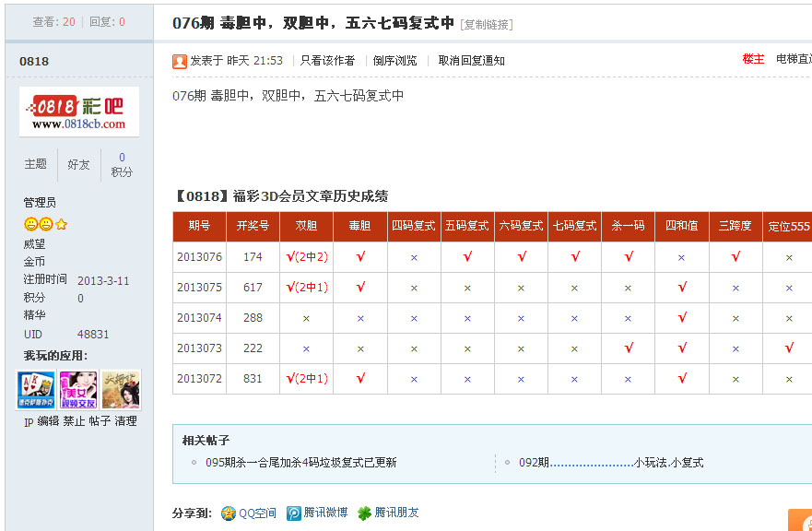Click the 编辑 admin action link
812x531 pixels.
[x=51, y=420]
